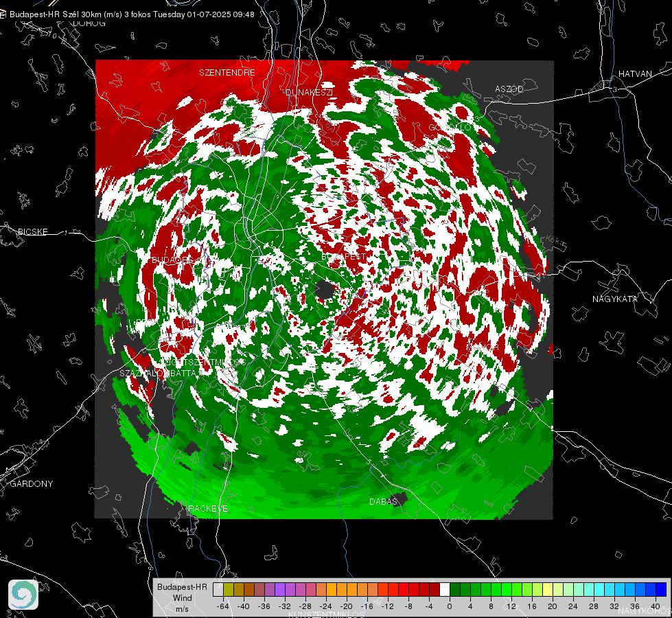Click the '24' legend scale value
The image size is (672, 618).
coord(573,606)
